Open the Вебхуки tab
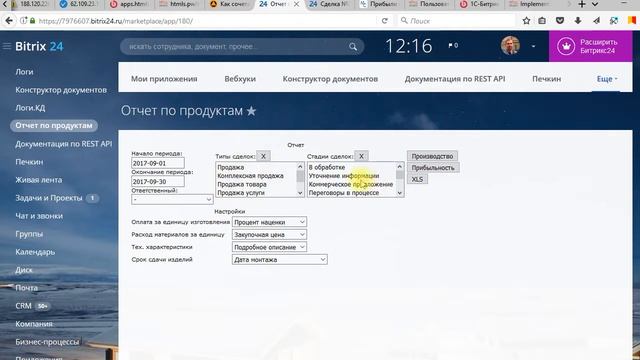640x360 pixels. click(240, 79)
